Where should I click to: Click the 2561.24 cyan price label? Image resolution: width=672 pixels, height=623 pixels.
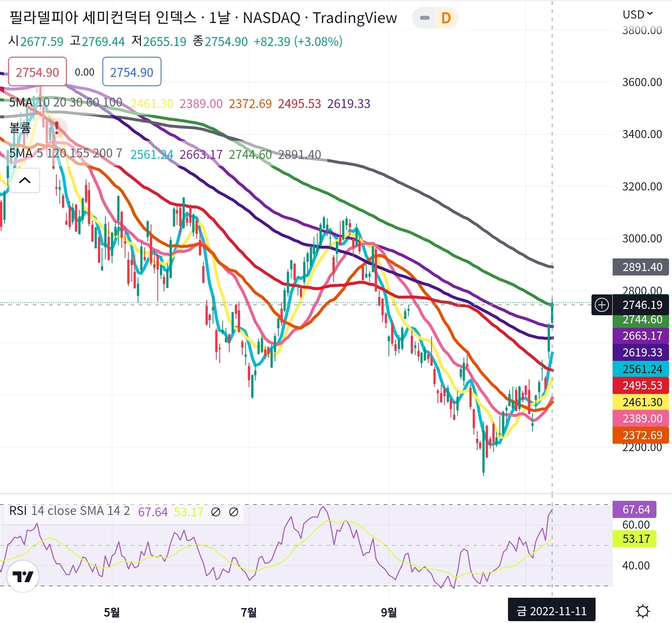(x=640, y=369)
